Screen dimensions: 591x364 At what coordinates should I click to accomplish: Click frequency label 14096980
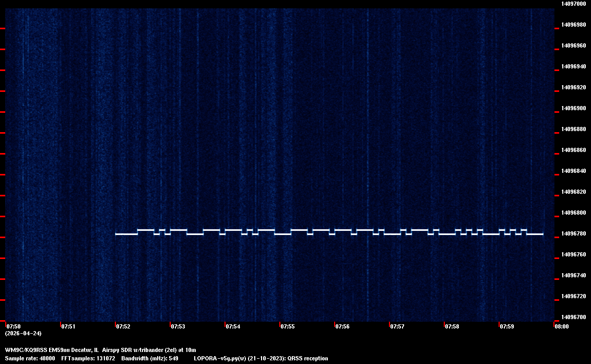(574, 25)
